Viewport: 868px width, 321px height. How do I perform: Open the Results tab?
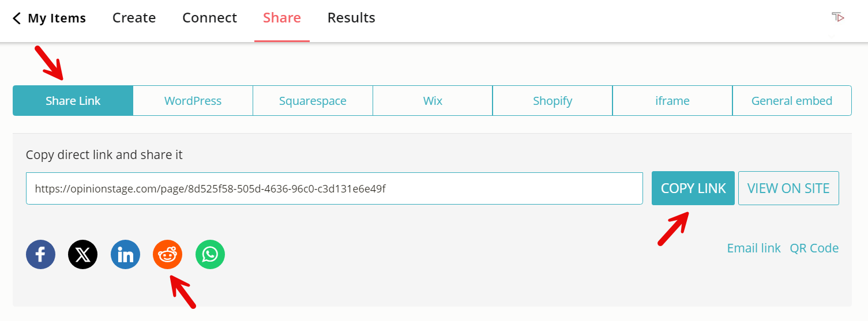351,18
